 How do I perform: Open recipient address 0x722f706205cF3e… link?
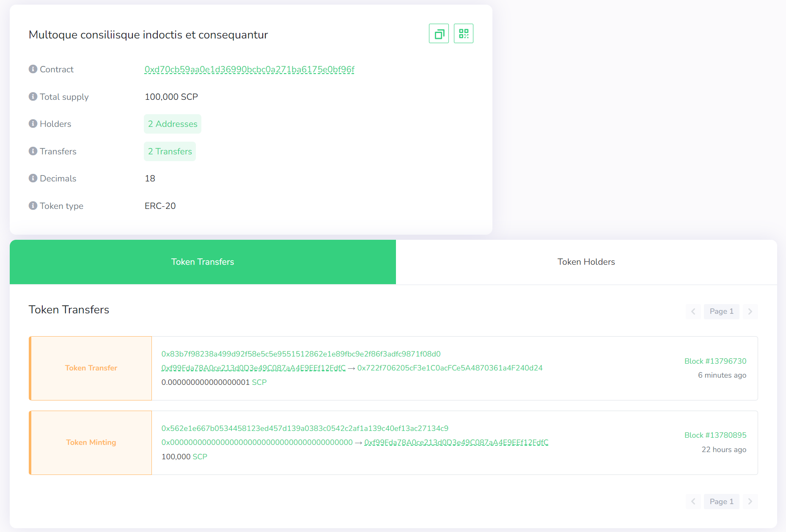450,368
